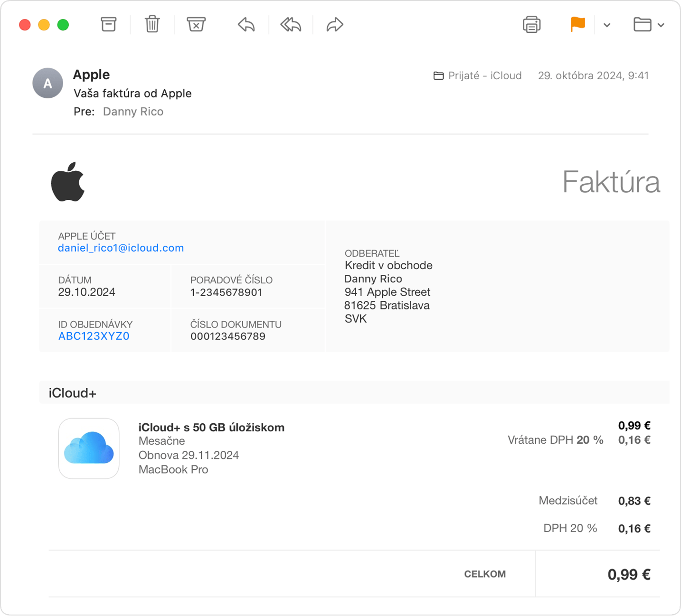Archive the message with the Archive icon
The height and width of the screenshot is (616, 681).
(108, 24)
